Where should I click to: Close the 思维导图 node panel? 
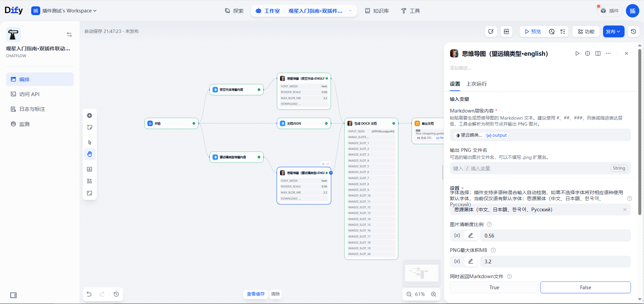click(627, 53)
